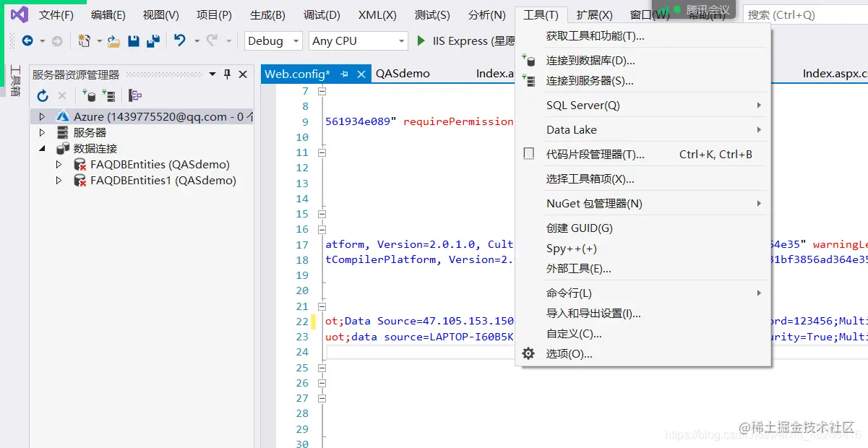Image resolution: width=868 pixels, height=448 pixels.
Task: Click the IIS Express run button label
Action: point(473,41)
